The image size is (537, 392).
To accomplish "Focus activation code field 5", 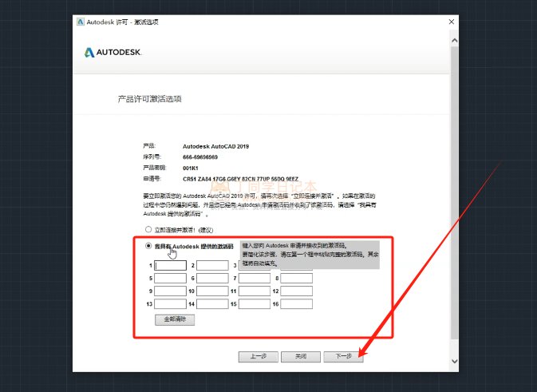I will pyautogui.click(x=170, y=278).
